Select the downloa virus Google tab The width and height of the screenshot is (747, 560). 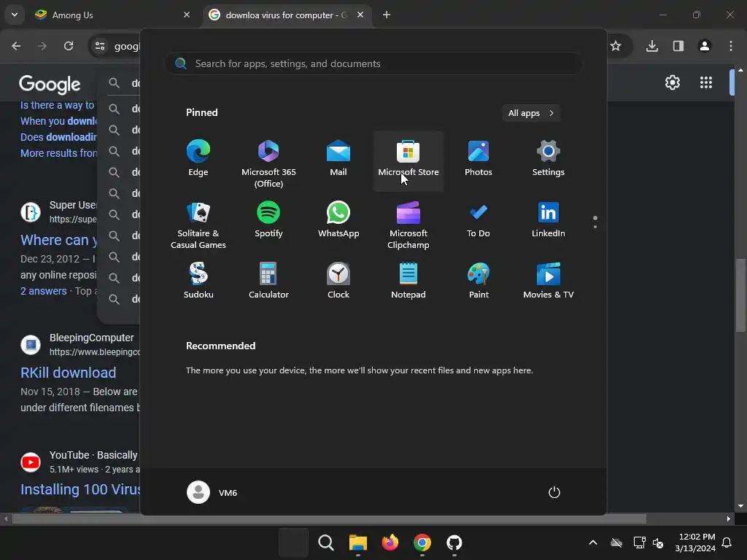tap(286, 15)
